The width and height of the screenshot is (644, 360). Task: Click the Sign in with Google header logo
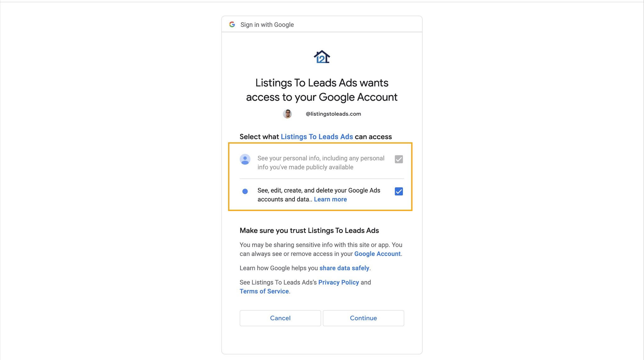pyautogui.click(x=232, y=25)
